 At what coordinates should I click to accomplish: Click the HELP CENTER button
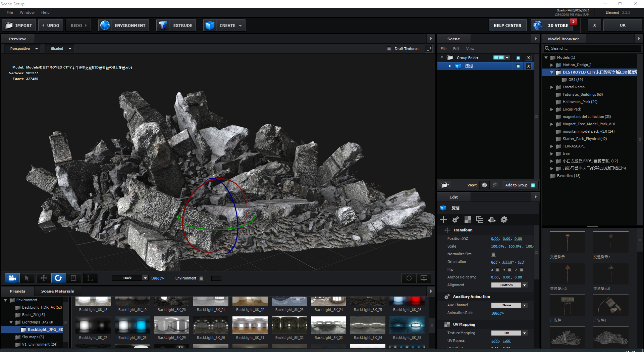[x=507, y=25]
